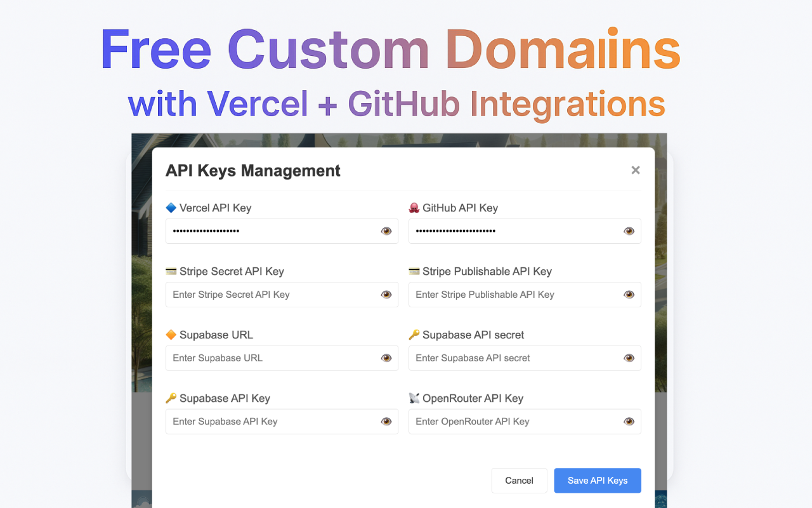Click the eye icon for Supabase URL
This screenshot has width=812, height=508.
tap(386, 358)
